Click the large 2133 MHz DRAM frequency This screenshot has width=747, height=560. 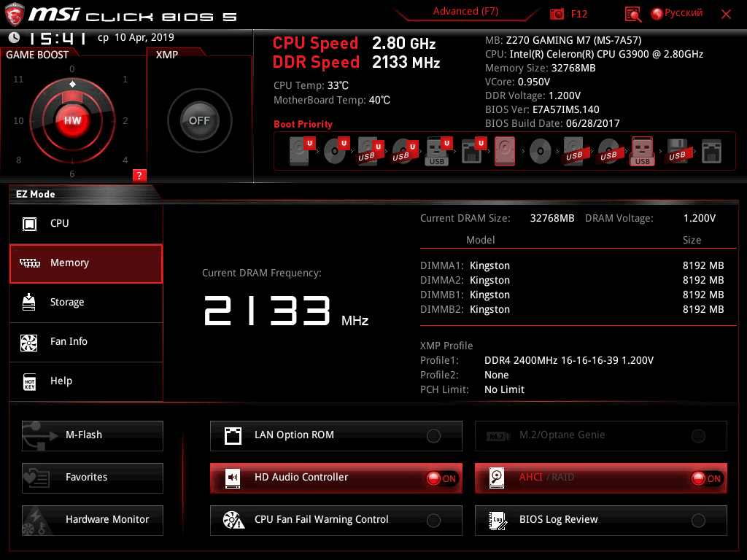click(286, 311)
